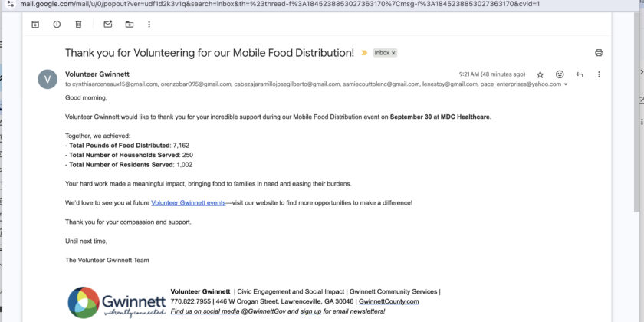Reply to Volunteer Gwinnett
644x322 pixels.
point(580,74)
